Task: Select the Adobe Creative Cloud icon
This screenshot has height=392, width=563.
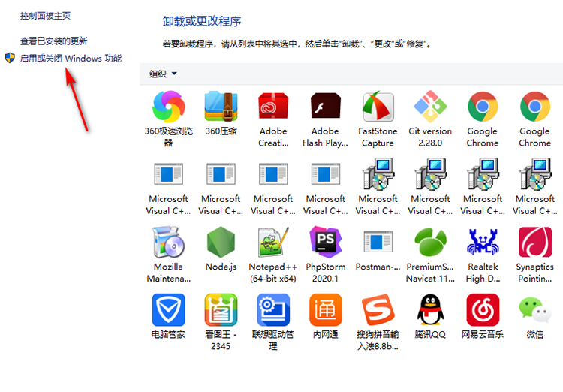Action: pyautogui.click(x=273, y=107)
